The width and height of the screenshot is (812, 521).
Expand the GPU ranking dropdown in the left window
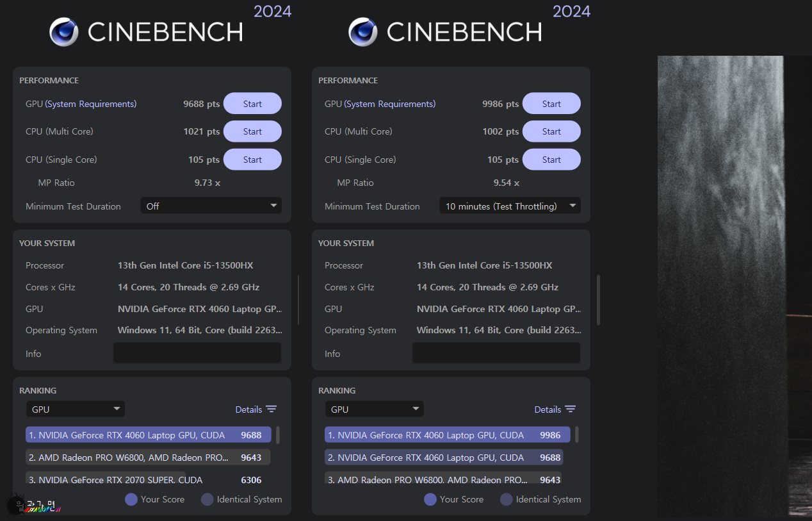click(76, 409)
